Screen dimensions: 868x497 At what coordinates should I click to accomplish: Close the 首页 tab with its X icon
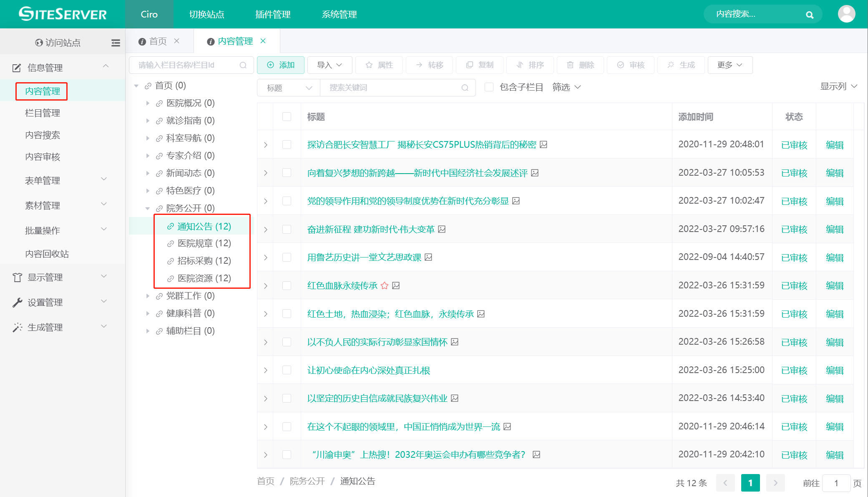pyautogui.click(x=177, y=41)
